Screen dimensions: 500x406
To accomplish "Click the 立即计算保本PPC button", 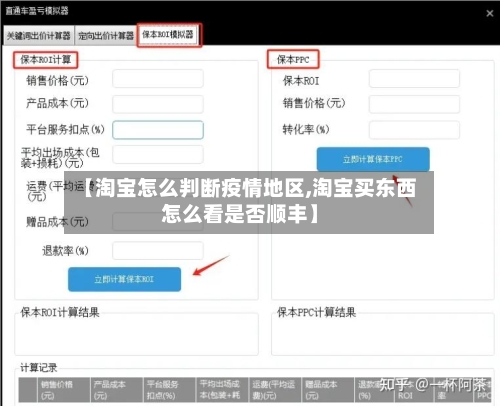I will pyautogui.click(x=373, y=159).
